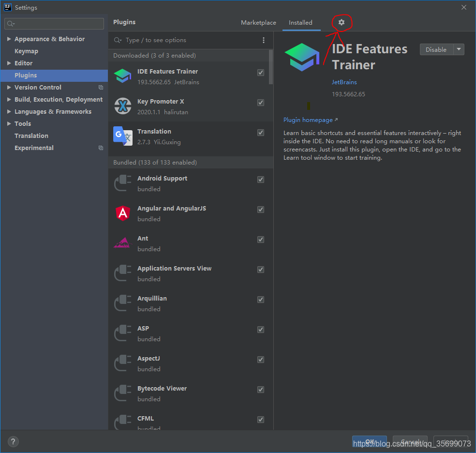The width and height of the screenshot is (476, 453).
Task: Expand the Editor settings node
Action: pyautogui.click(x=9, y=63)
